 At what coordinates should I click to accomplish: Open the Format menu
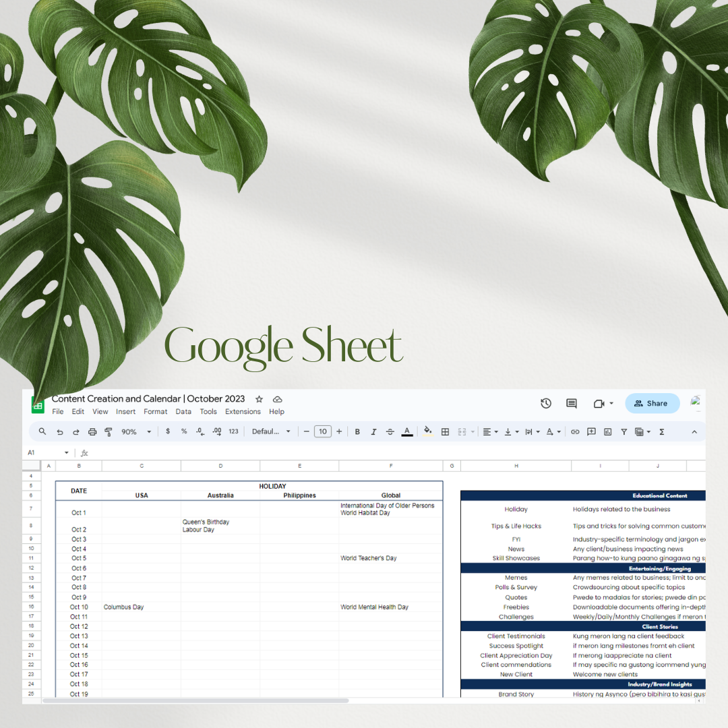point(155,412)
